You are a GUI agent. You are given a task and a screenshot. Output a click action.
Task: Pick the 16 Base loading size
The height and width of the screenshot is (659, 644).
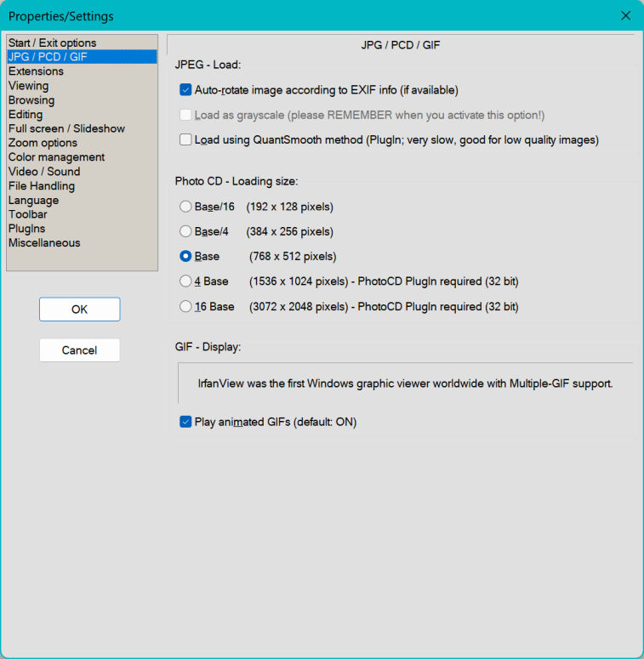point(185,307)
